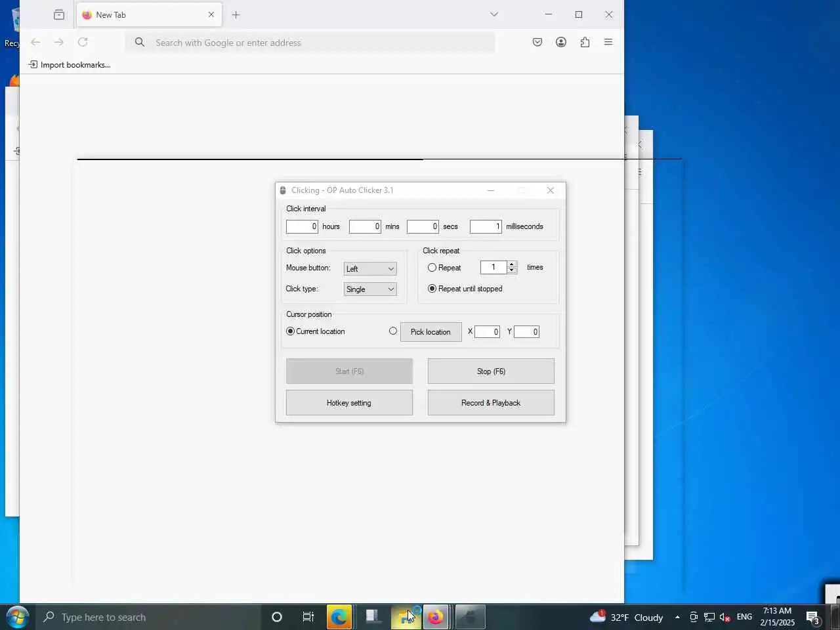Open the Windows Start menu
This screenshot has width=840, height=630.
point(18,617)
